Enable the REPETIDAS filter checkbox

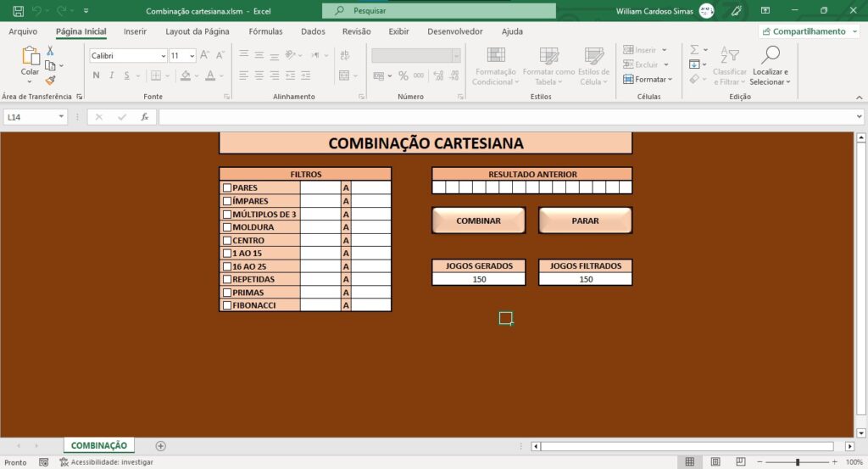(227, 279)
